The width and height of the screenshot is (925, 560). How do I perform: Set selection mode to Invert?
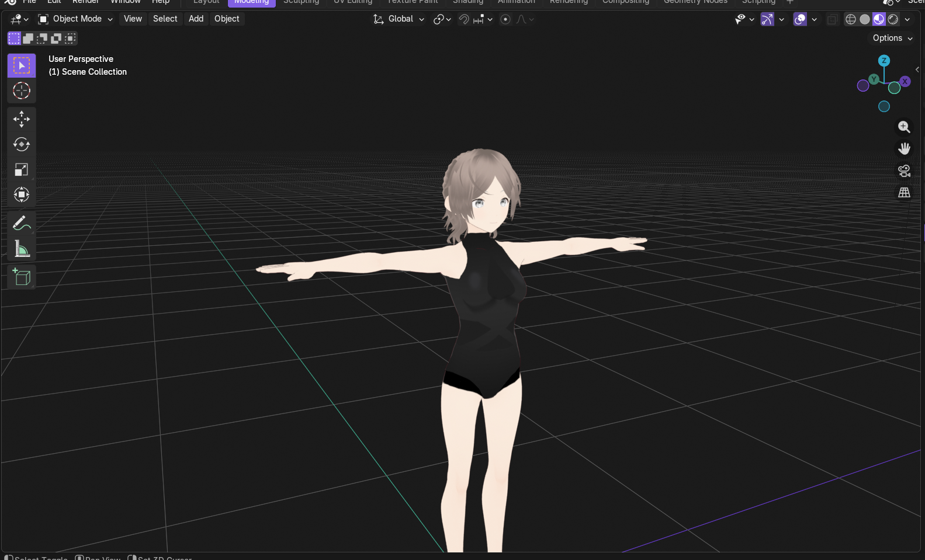coord(56,39)
